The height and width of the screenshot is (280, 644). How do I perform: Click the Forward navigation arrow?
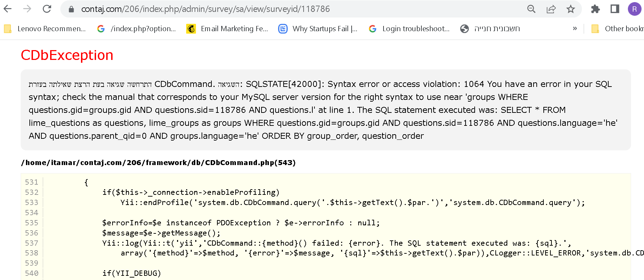[27, 9]
